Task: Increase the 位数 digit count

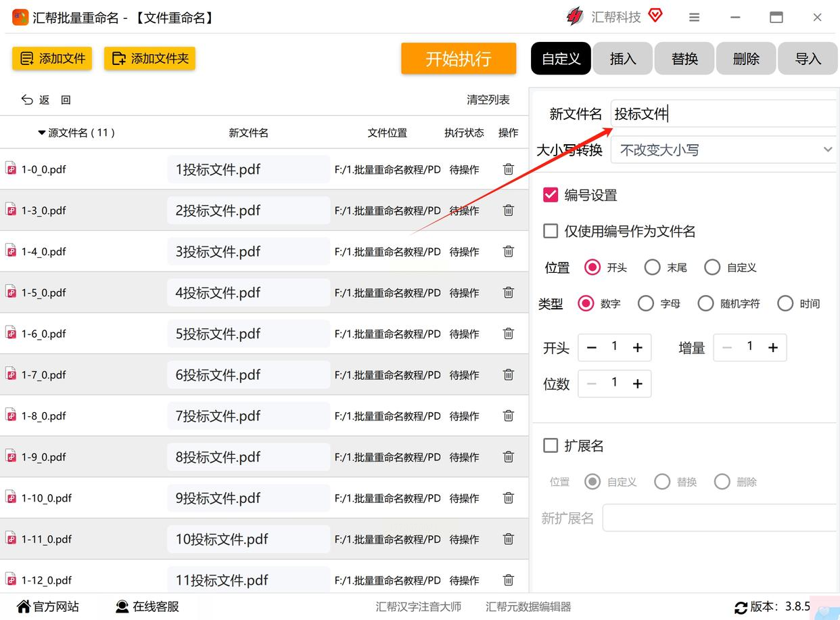Action: pyautogui.click(x=637, y=384)
